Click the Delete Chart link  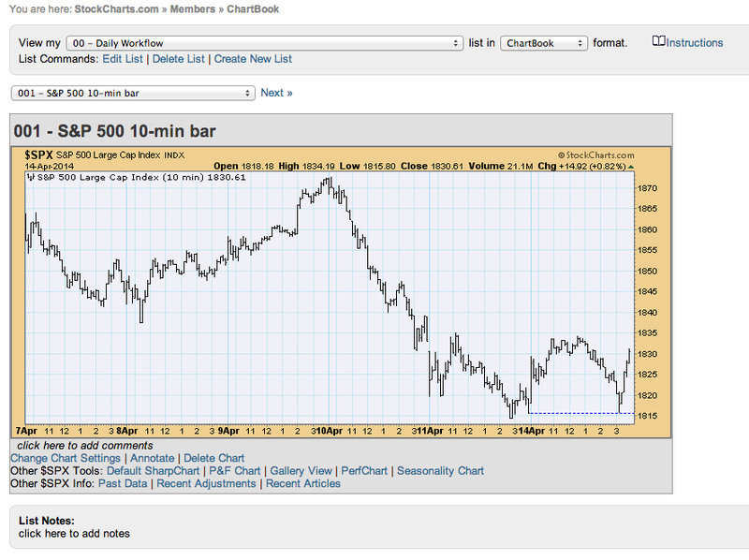click(x=214, y=458)
